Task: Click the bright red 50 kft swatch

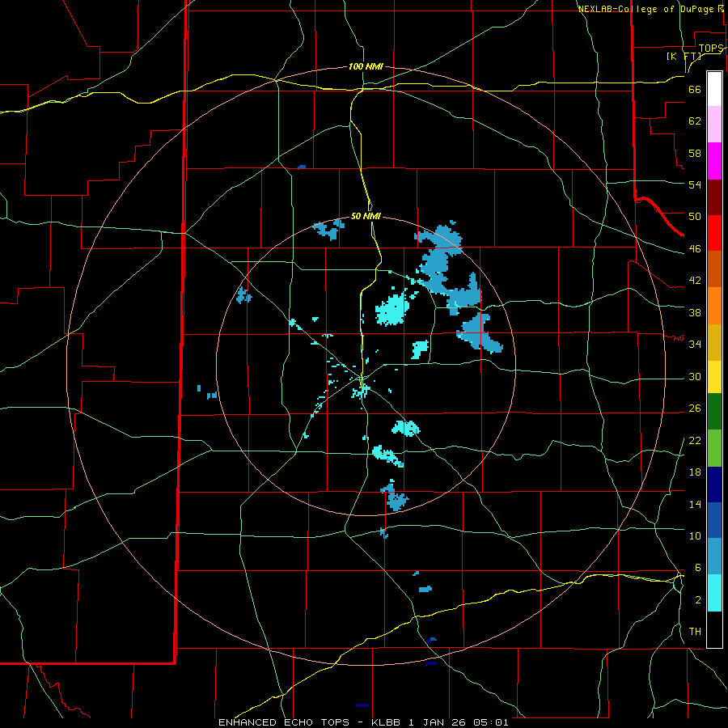Action: tap(714, 233)
